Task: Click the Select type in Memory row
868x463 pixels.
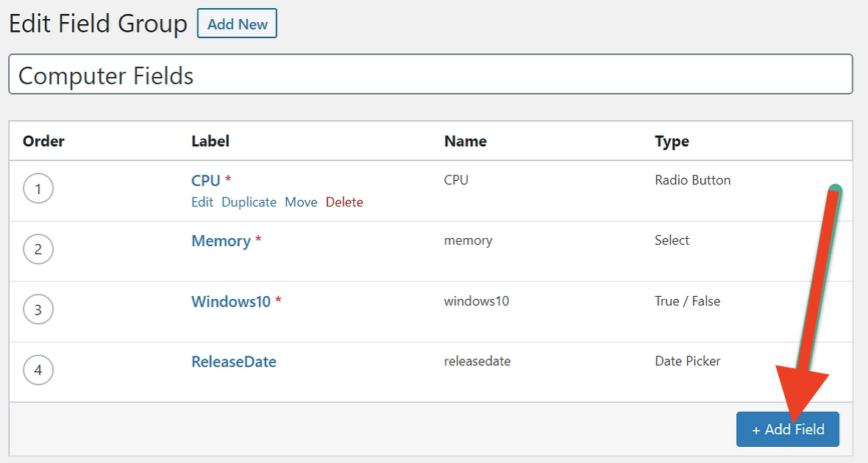Action: [672, 240]
